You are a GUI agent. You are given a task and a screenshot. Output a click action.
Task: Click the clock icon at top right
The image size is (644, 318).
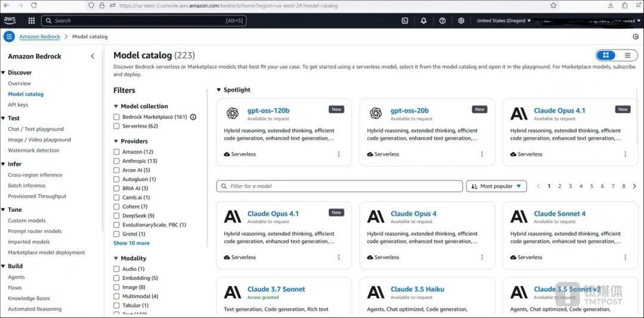click(x=636, y=36)
